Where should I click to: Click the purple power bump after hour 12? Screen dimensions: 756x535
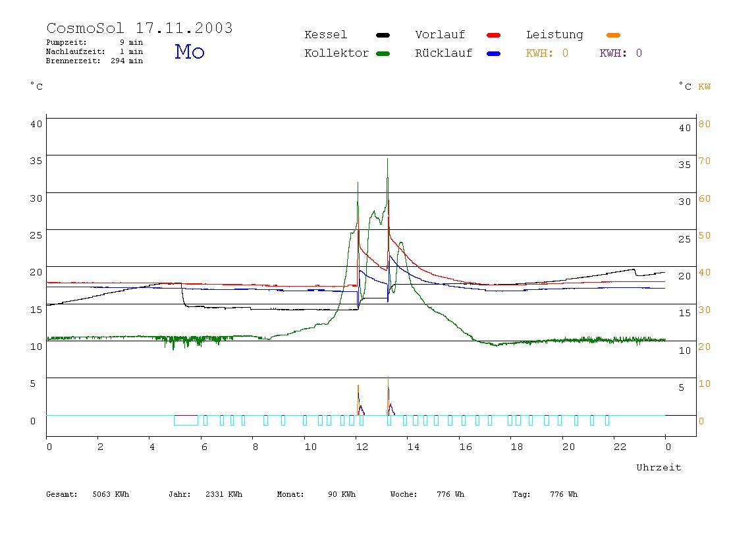[x=361, y=410]
